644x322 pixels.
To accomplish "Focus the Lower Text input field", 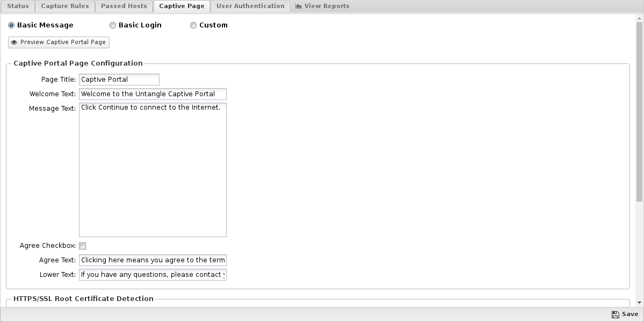I will 153,275.
